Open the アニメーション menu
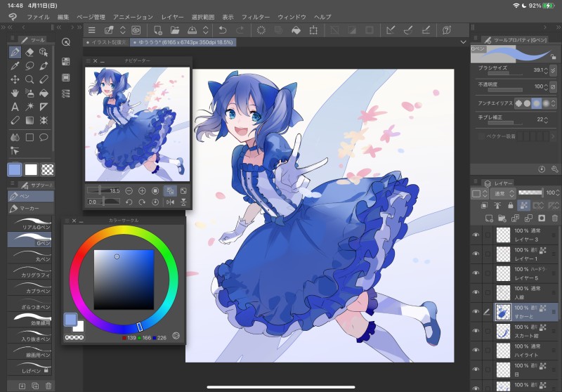562x392 pixels. [133, 17]
